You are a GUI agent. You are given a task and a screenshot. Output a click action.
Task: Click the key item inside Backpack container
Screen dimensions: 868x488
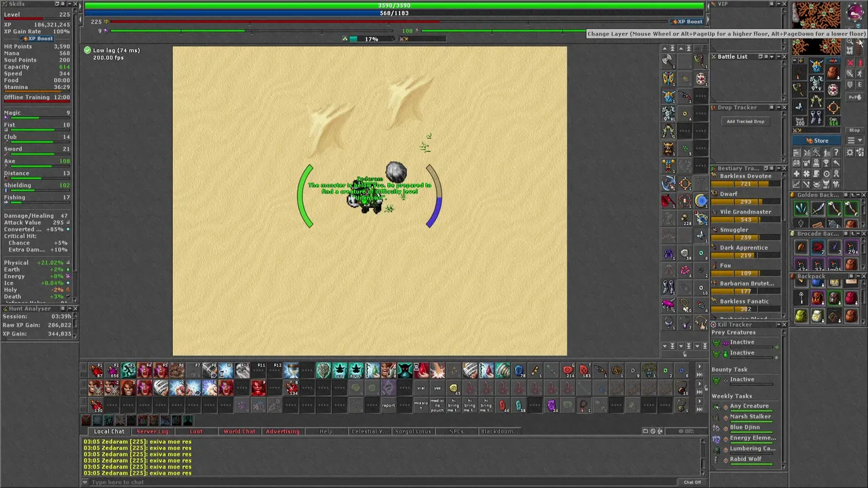tap(802, 296)
